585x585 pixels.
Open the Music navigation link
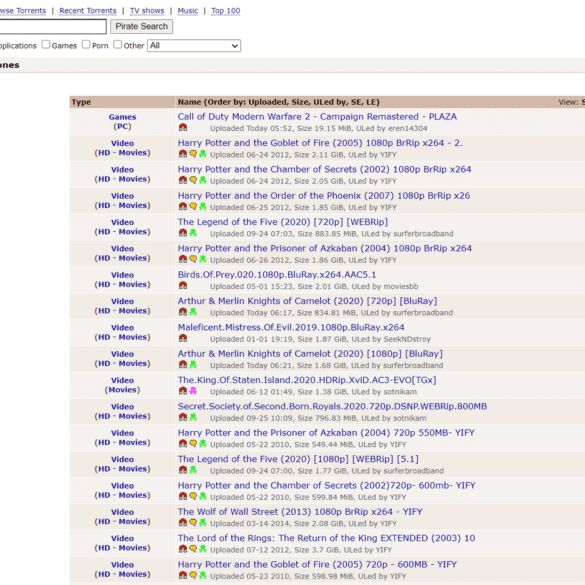[x=188, y=11]
